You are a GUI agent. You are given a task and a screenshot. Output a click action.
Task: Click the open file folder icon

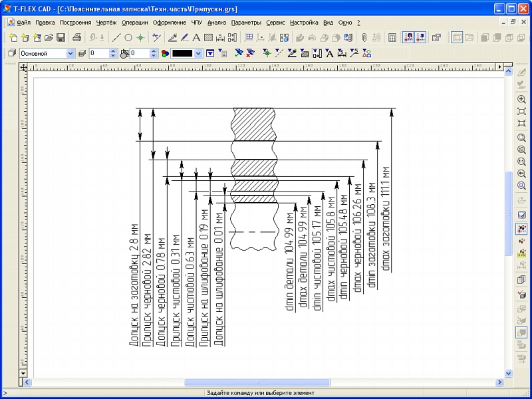[49, 38]
